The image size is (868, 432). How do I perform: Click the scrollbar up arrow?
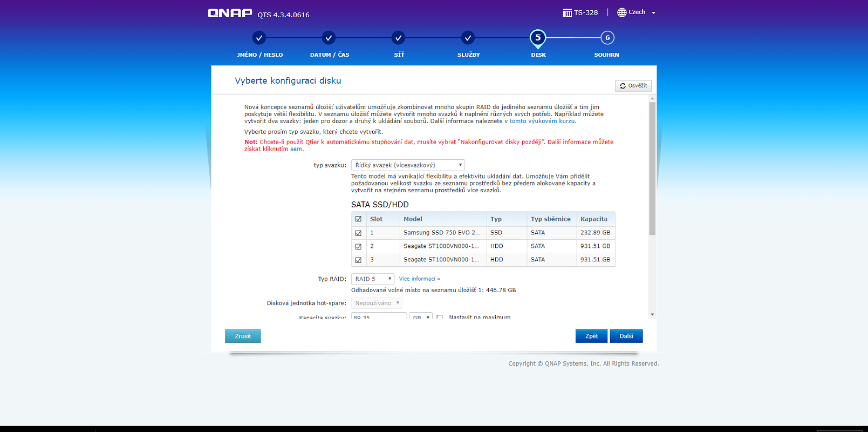(652, 98)
